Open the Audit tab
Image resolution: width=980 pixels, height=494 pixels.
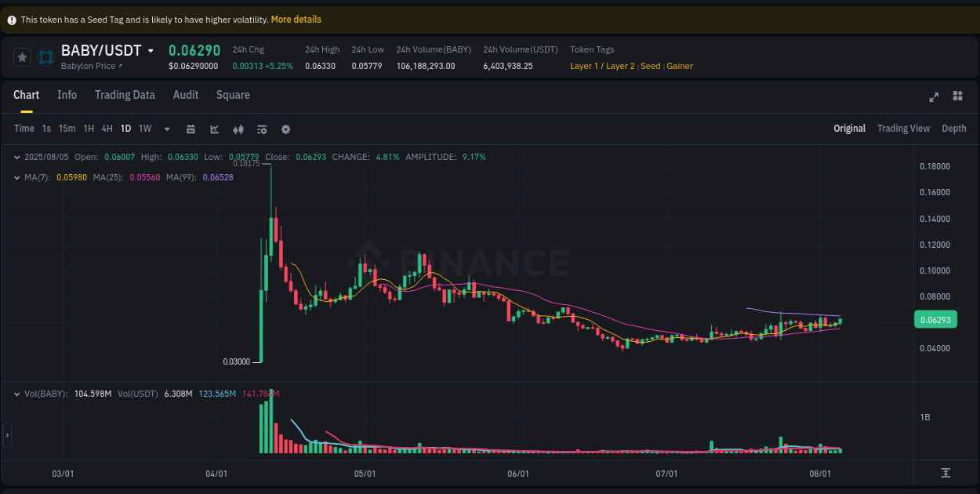(186, 95)
